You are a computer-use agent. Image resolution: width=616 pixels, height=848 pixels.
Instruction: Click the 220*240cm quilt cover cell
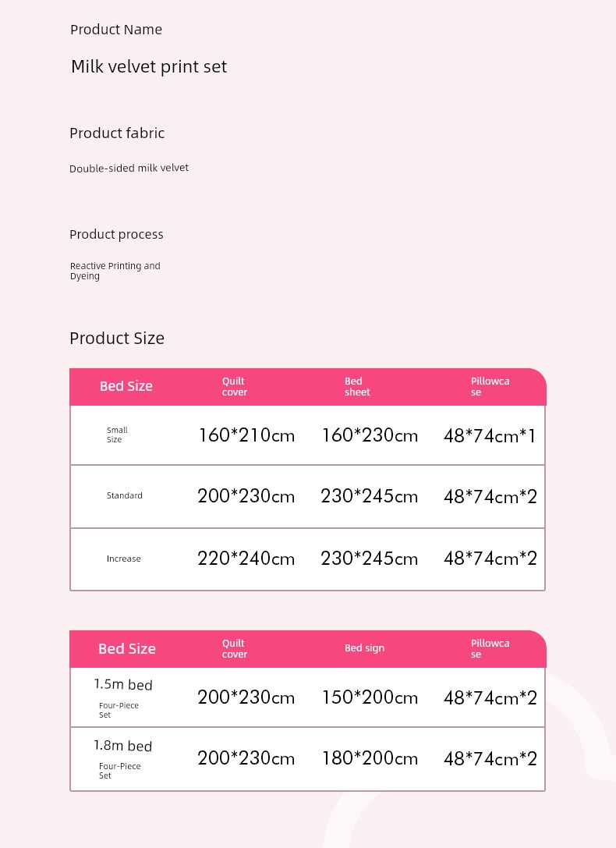[246, 559]
